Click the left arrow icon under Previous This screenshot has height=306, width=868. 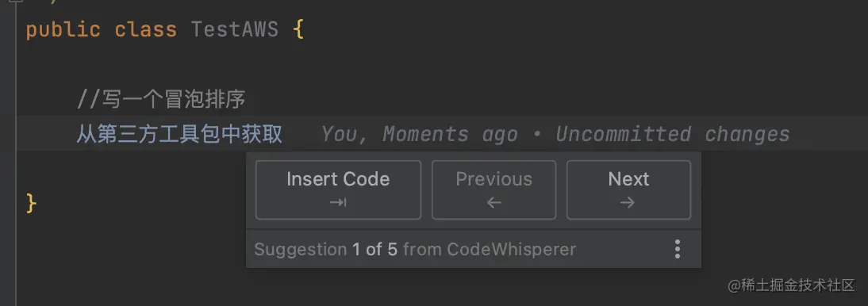click(494, 203)
